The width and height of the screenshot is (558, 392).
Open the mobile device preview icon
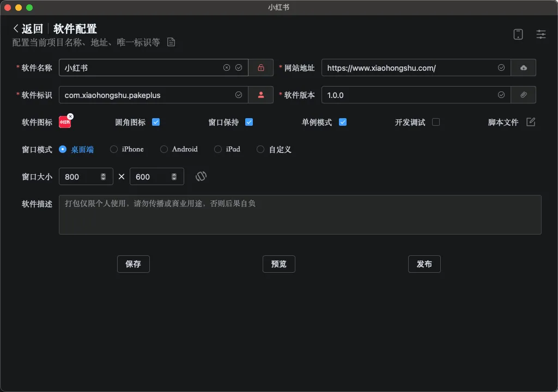(518, 34)
